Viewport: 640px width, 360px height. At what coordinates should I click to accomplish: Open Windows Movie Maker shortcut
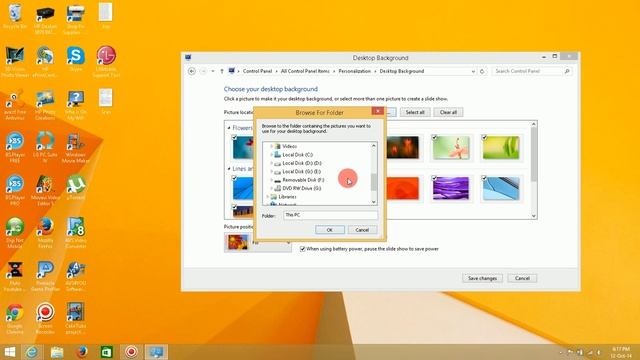click(76, 147)
